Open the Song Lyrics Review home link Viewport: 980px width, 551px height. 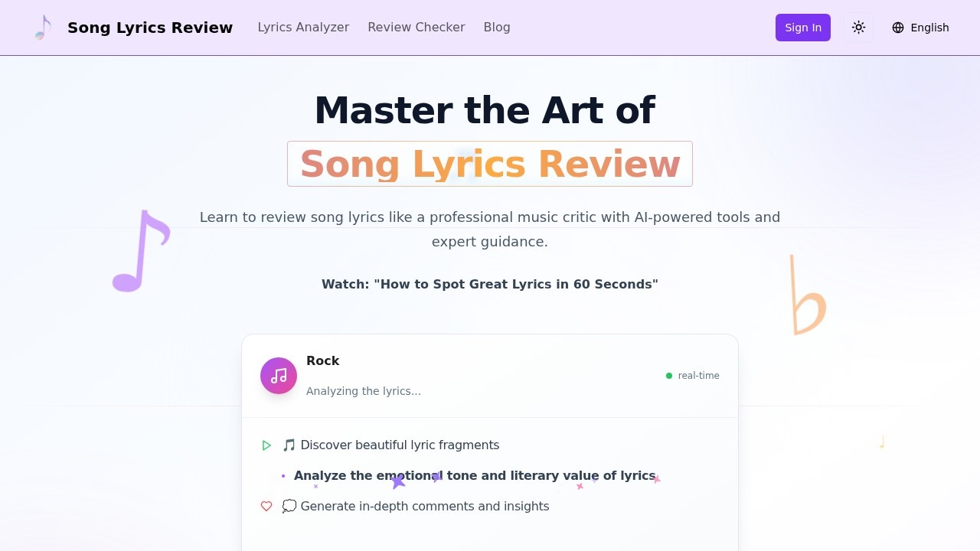coord(150,28)
